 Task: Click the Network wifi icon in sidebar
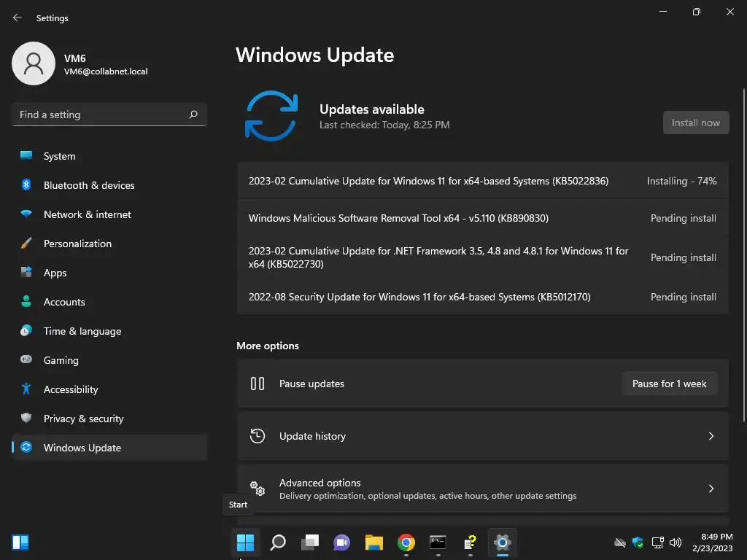(26, 214)
